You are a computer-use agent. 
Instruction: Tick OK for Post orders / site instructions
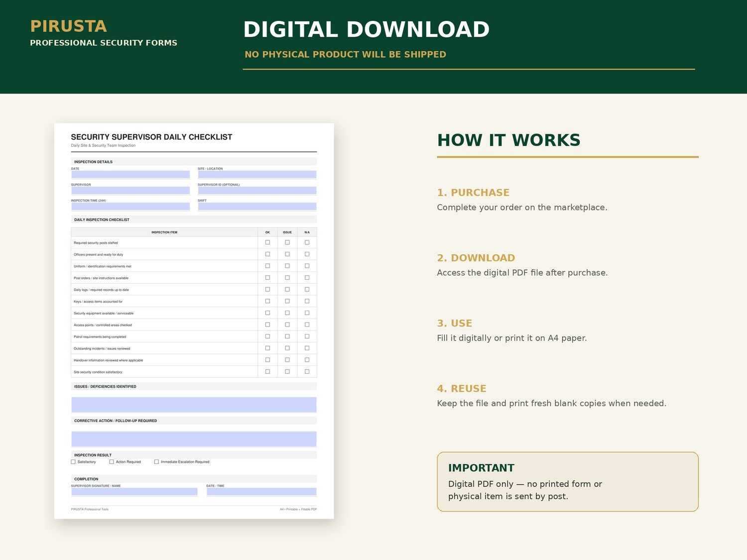point(267,278)
